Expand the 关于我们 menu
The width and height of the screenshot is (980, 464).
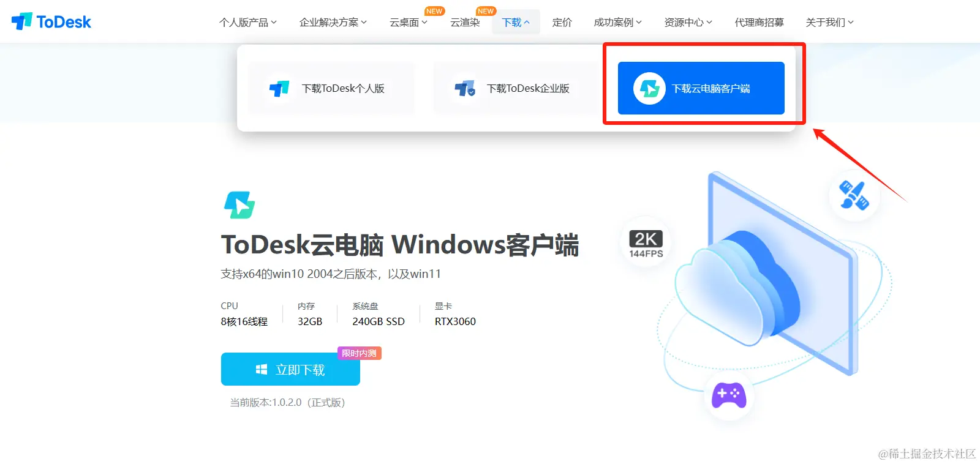click(829, 23)
